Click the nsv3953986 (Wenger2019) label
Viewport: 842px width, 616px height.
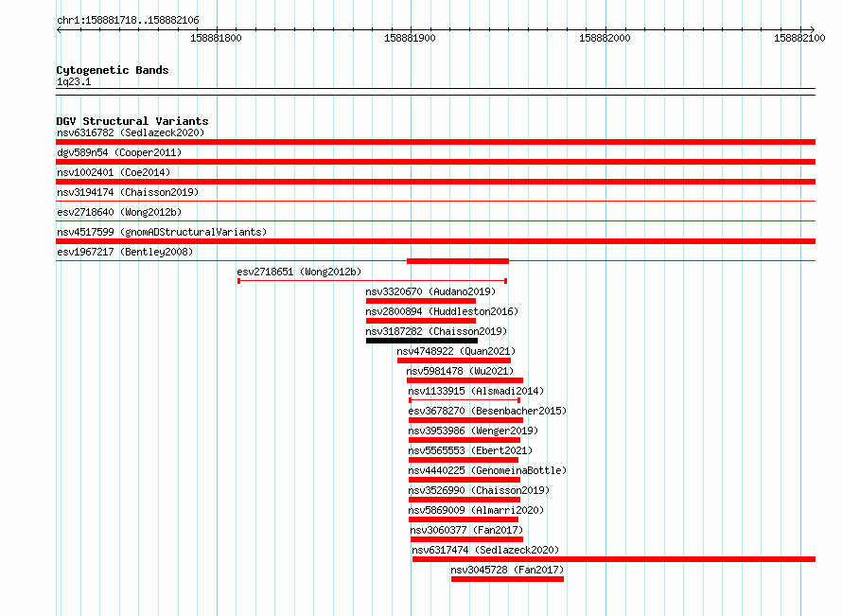473,431
